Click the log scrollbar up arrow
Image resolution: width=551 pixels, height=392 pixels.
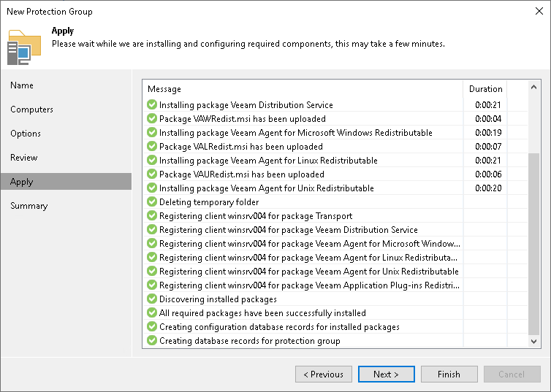click(x=533, y=87)
